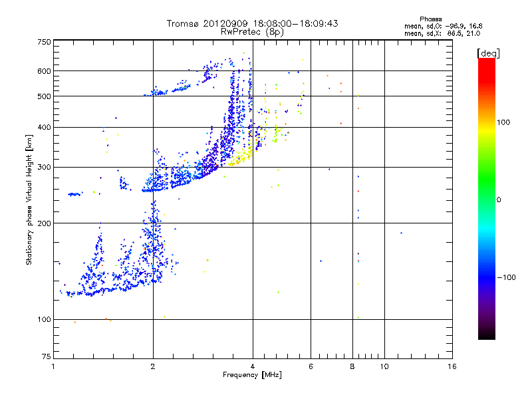The image size is (532, 399).
Task: Click the x-axis tick label '16'
Action: tap(452, 366)
